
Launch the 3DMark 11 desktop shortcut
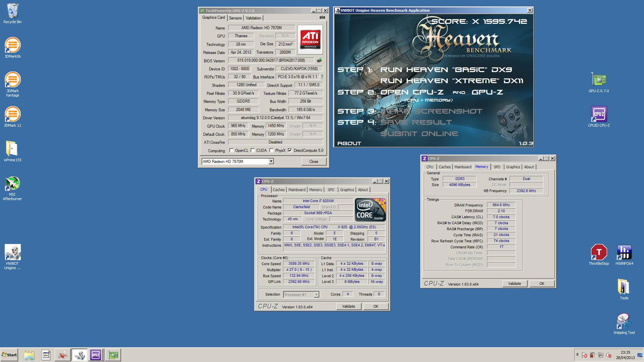[x=12, y=117]
